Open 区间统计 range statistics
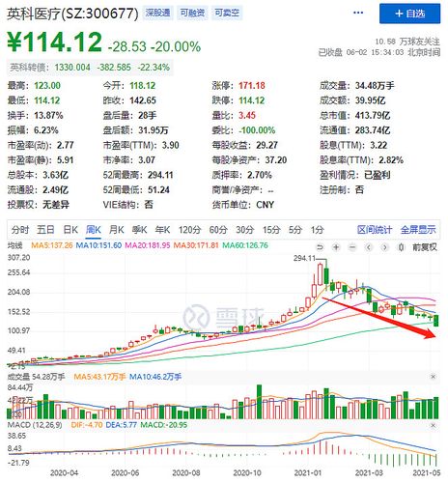Image resolution: width=448 pixels, height=483 pixels. click(x=375, y=230)
